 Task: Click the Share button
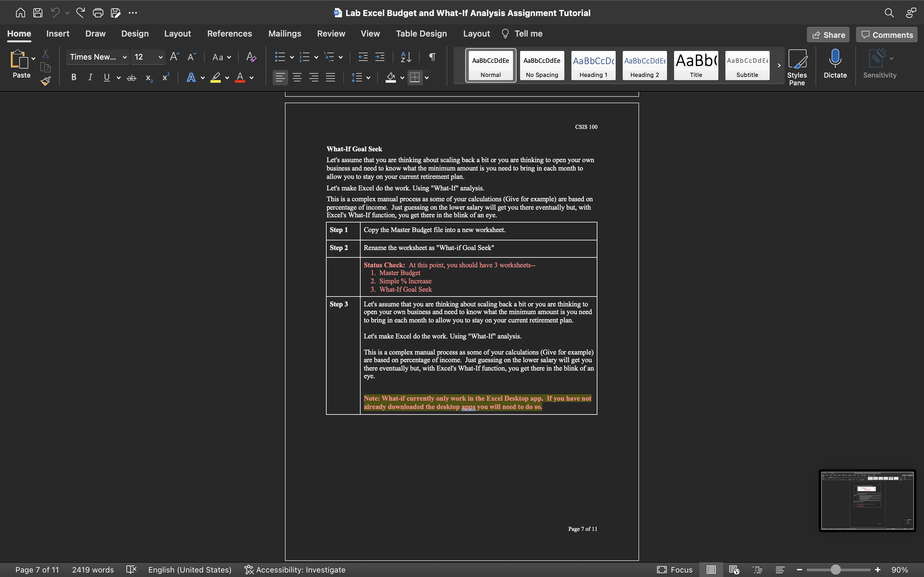tap(828, 35)
